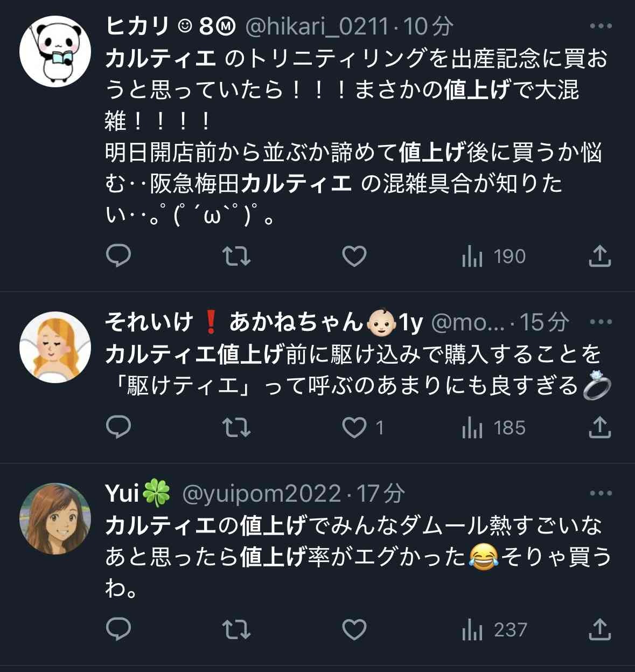
Task: Share Yui's tweet with 237 views
Action: pos(599,629)
